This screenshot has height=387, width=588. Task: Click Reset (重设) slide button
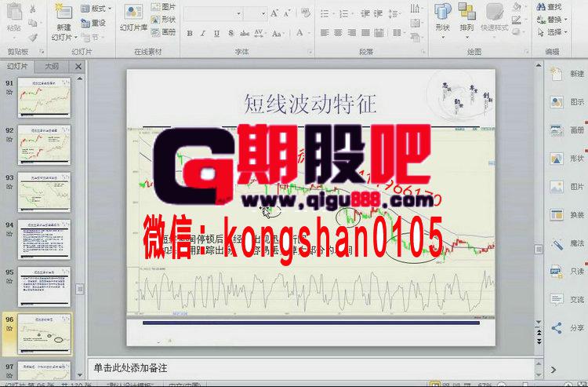point(93,24)
